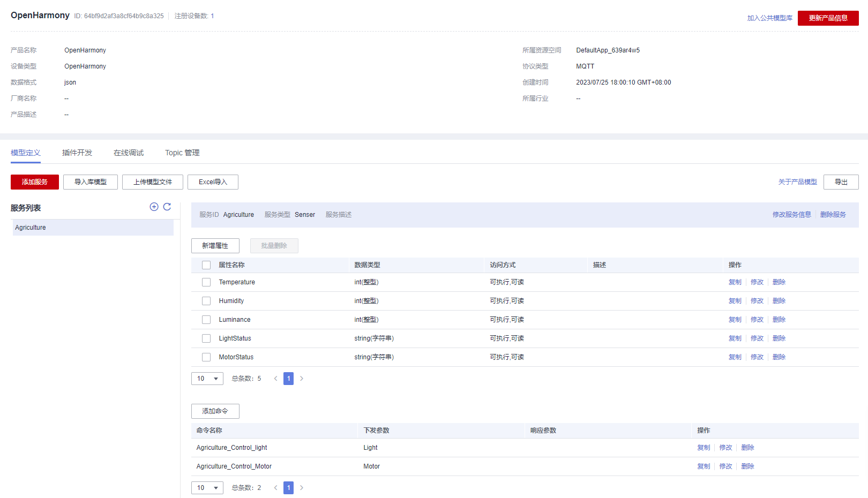
Task: Modify the Temperature property
Action: [x=757, y=282]
